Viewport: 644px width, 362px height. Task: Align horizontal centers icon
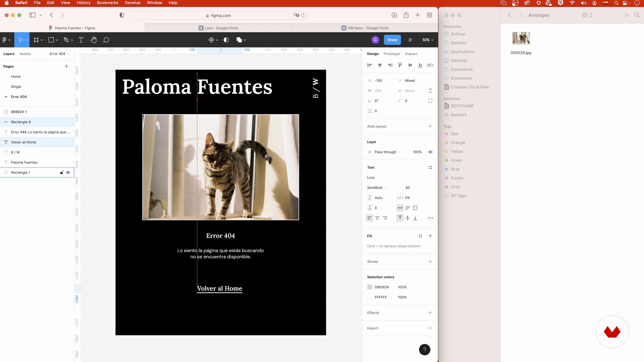click(380, 65)
